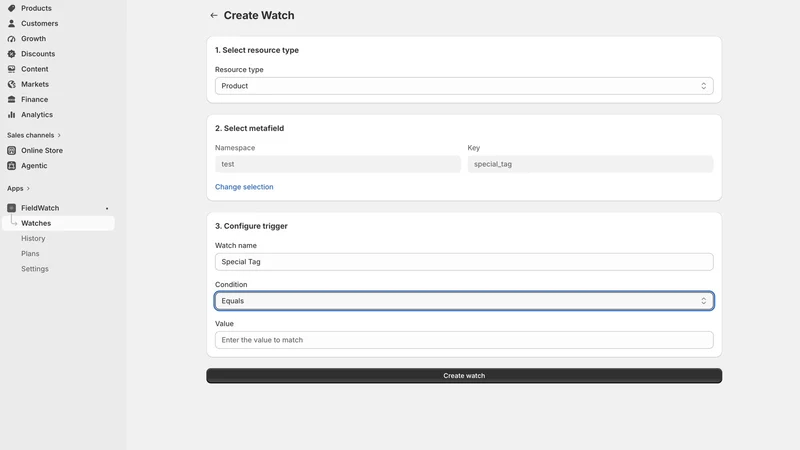This screenshot has width=800, height=450.
Task: Click the FieldWatch app icon
Action: 11,208
